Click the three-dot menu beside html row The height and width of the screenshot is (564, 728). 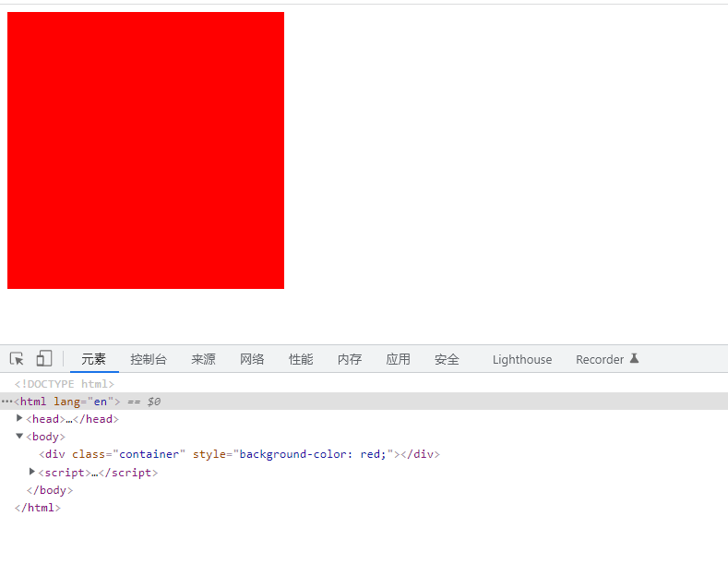tap(7, 401)
